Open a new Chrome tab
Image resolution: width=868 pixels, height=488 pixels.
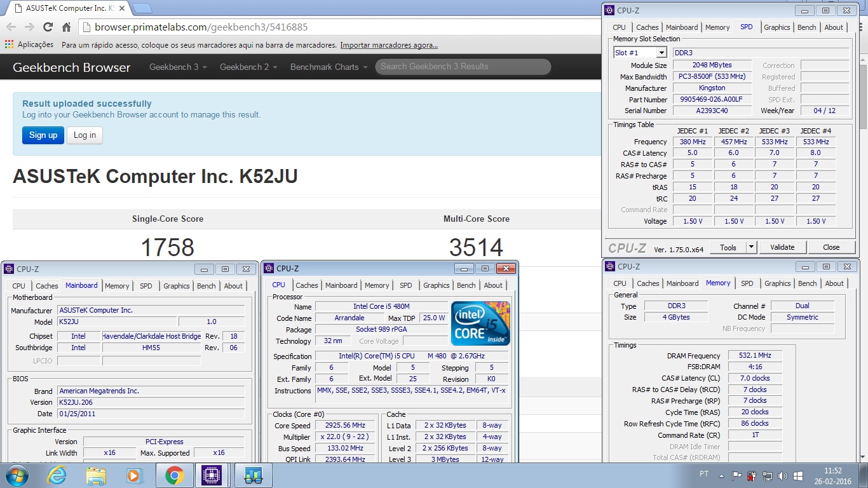click(x=142, y=8)
